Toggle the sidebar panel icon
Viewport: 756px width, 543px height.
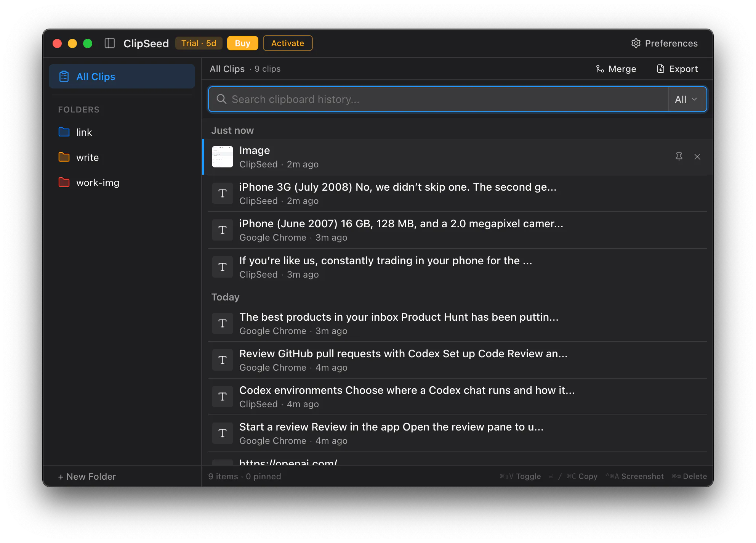click(x=110, y=43)
